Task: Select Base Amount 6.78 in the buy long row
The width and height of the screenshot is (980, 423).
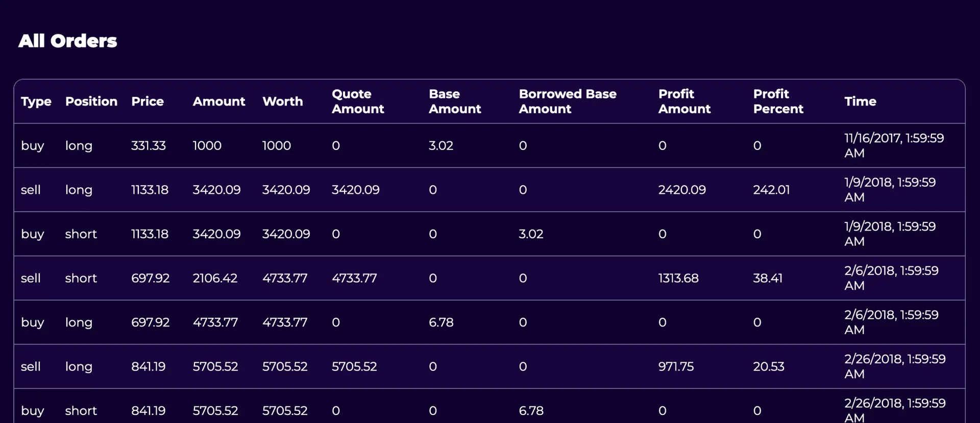Action: click(441, 322)
